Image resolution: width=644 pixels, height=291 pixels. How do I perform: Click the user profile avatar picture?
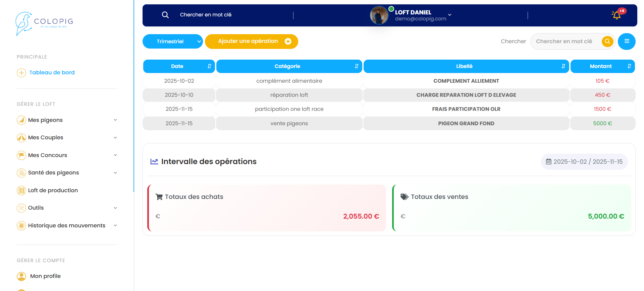pyautogui.click(x=379, y=15)
